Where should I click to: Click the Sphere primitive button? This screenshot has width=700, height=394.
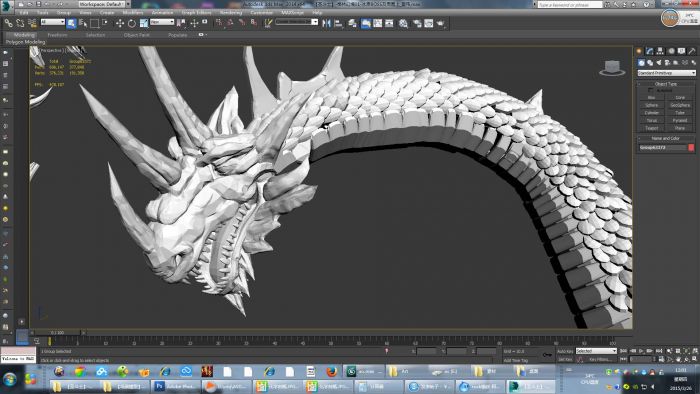(x=651, y=105)
